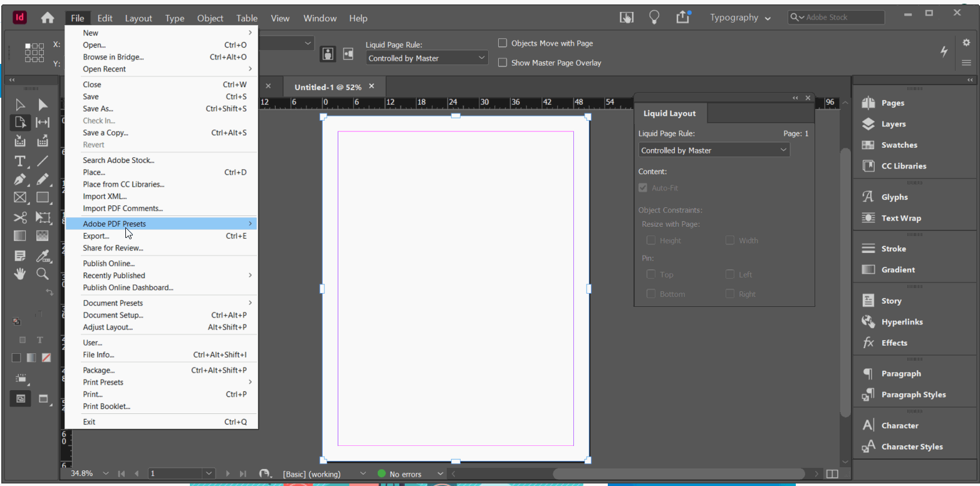Screen dimensions: 980x486
Task: Enable Show Master Page Overlay checkbox
Action: tap(503, 63)
